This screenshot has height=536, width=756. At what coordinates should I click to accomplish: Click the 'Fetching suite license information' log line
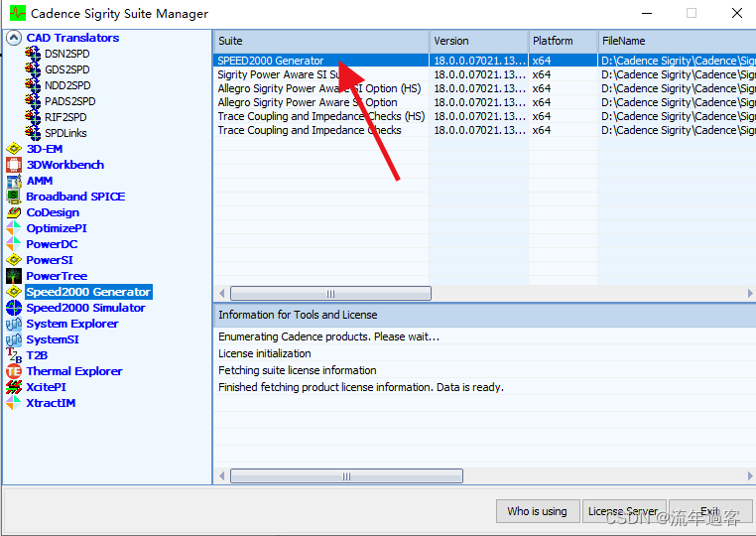pos(298,370)
